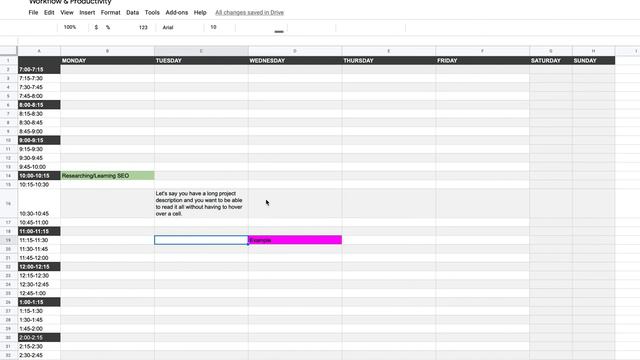
Task: Click the selected empty Tuesday 11:15-11:30 cell
Action: coord(201,240)
